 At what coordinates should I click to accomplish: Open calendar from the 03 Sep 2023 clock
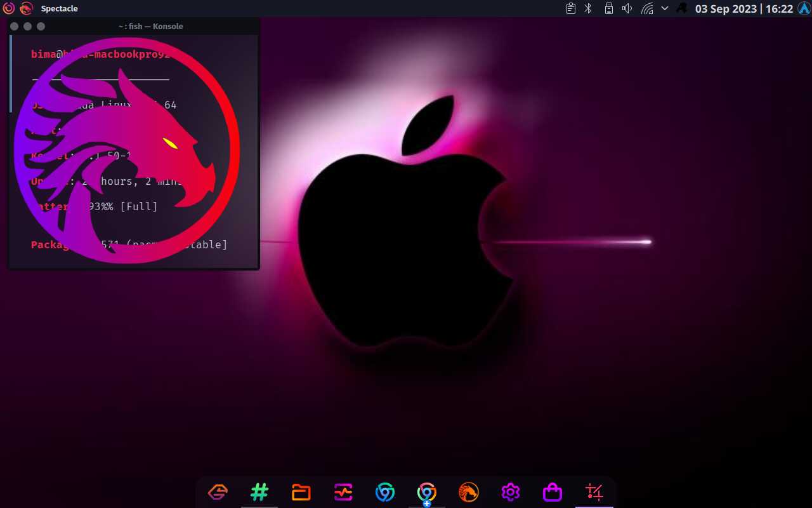(x=744, y=8)
